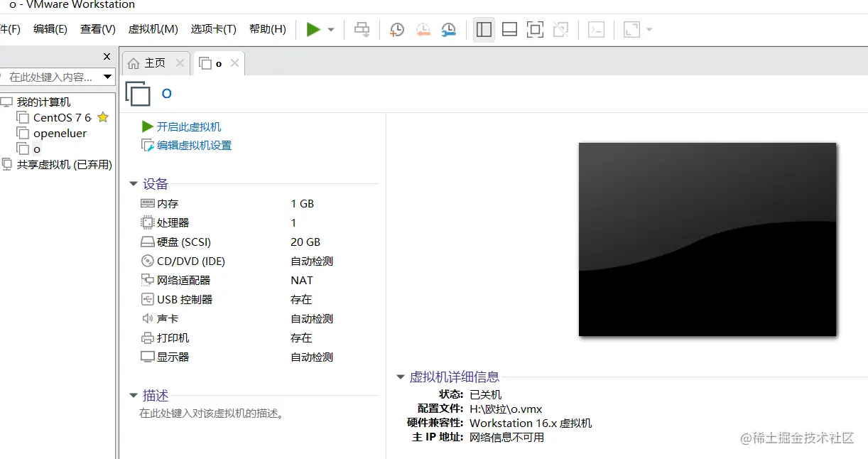Select 'o' virtual machine in library tree
The height and width of the screenshot is (459, 868).
pos(37,149)
